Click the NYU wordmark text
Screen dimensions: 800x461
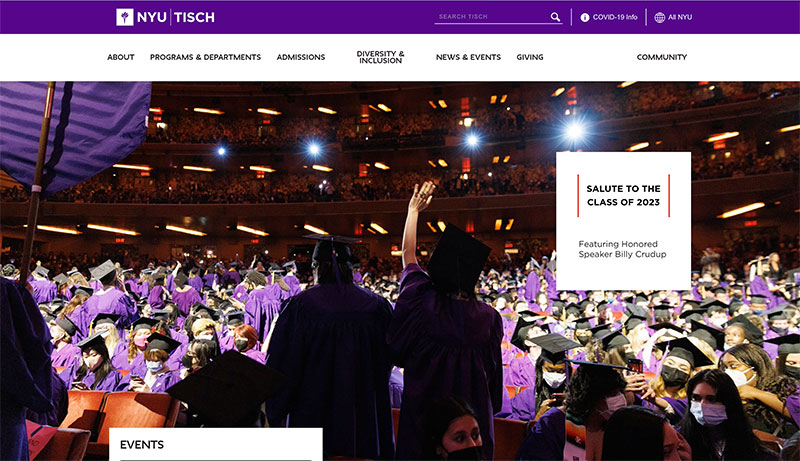point(152,17)
